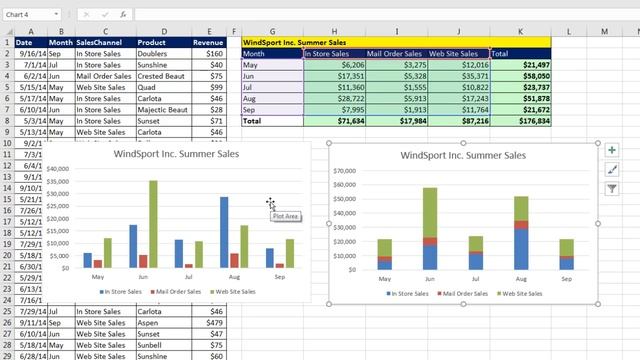This screenshot has width=640, height=360.
Task: Select the Doublers product cell
Action: 164,53
